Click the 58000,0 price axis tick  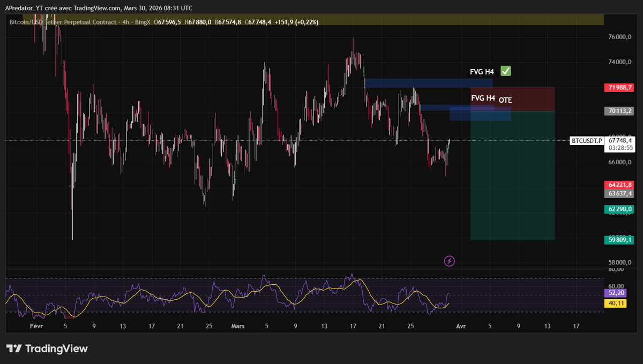click(621, 262)
